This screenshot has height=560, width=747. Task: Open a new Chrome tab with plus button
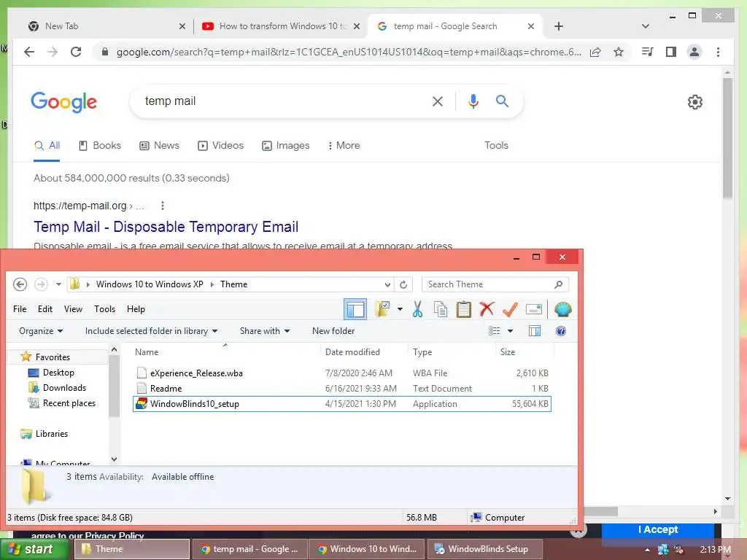click(x=559, y=26)
